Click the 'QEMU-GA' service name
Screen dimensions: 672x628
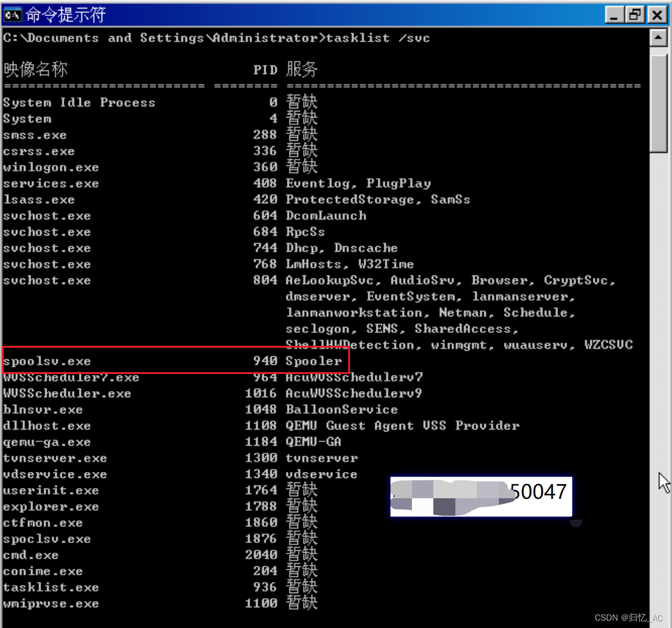coord(314,442)
